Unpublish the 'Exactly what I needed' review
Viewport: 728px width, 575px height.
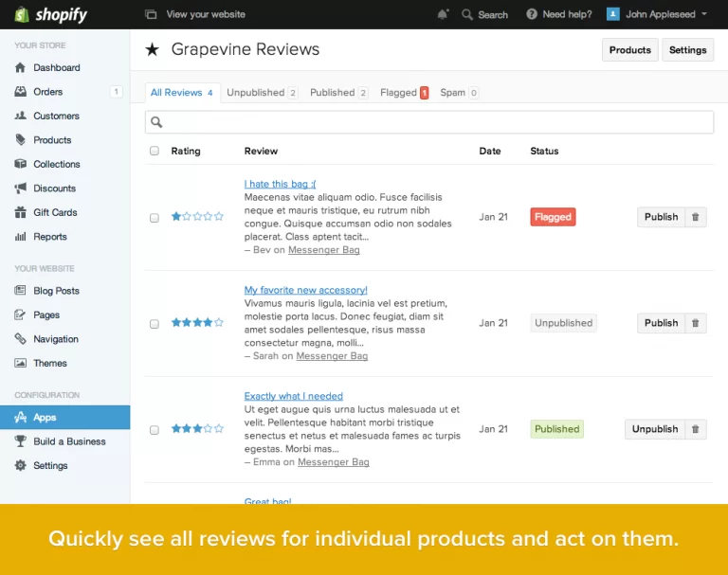coord(655,429)
